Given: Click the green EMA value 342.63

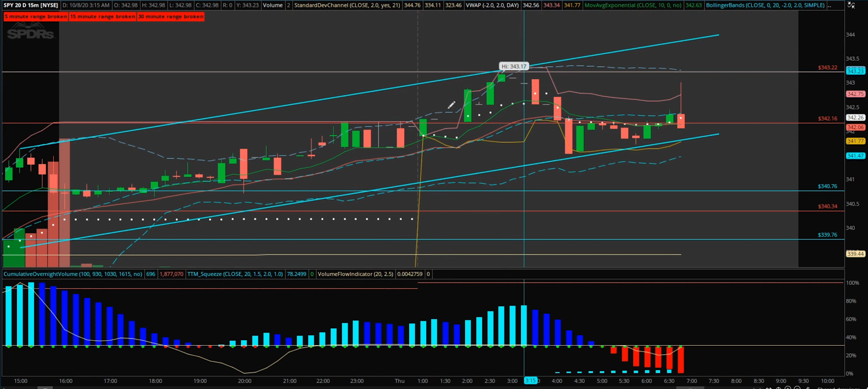Looking at the screenshot, I should click(693, 5).
